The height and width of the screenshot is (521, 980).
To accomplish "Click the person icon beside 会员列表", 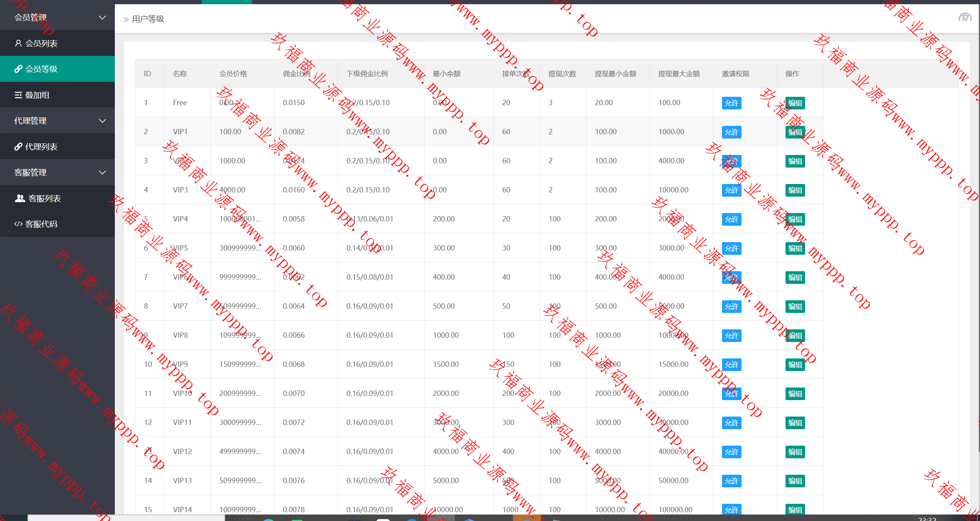I will click(x=18, y=43).
